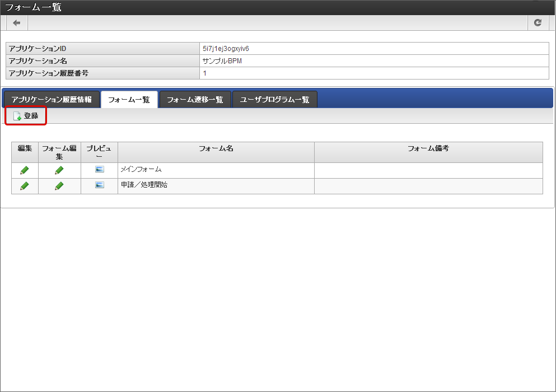Image resolution: width=556 pixels, height=392 pixels.
Task: Preview the 申請／処理開始 form
Action: click(100, 185)
